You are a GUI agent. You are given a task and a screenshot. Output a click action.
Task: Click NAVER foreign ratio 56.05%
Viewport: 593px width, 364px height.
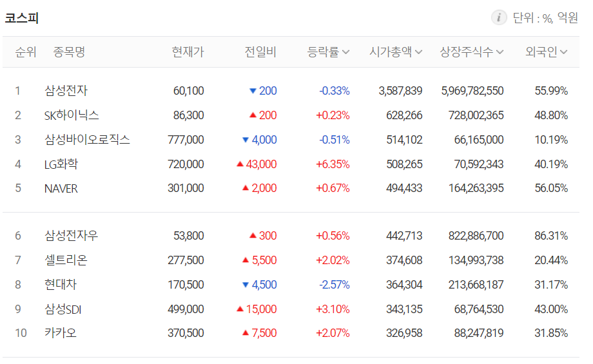tap(551, 188)
